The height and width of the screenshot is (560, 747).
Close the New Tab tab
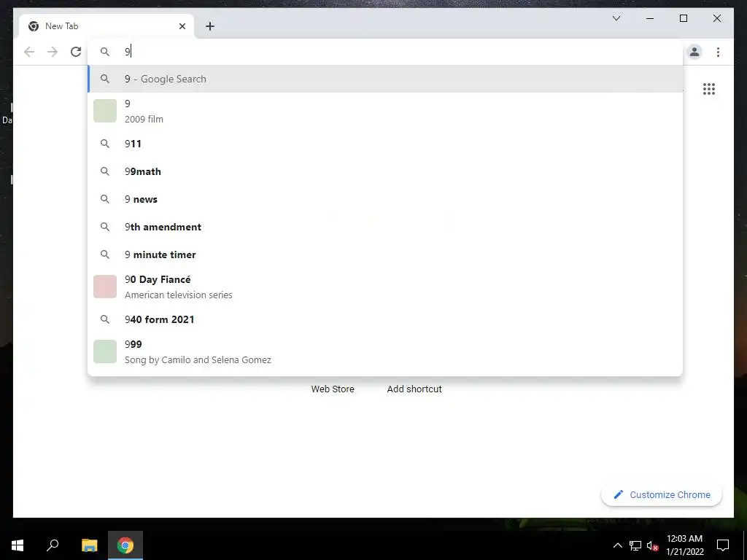182,26
